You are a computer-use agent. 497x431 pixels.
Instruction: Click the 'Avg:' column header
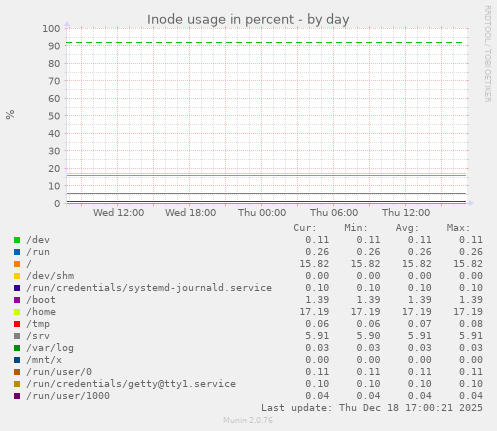407,228
